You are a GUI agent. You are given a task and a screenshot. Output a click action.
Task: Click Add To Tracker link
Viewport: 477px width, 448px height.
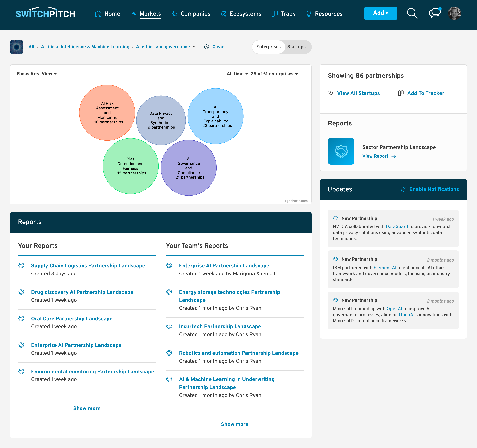pos(426,93)
